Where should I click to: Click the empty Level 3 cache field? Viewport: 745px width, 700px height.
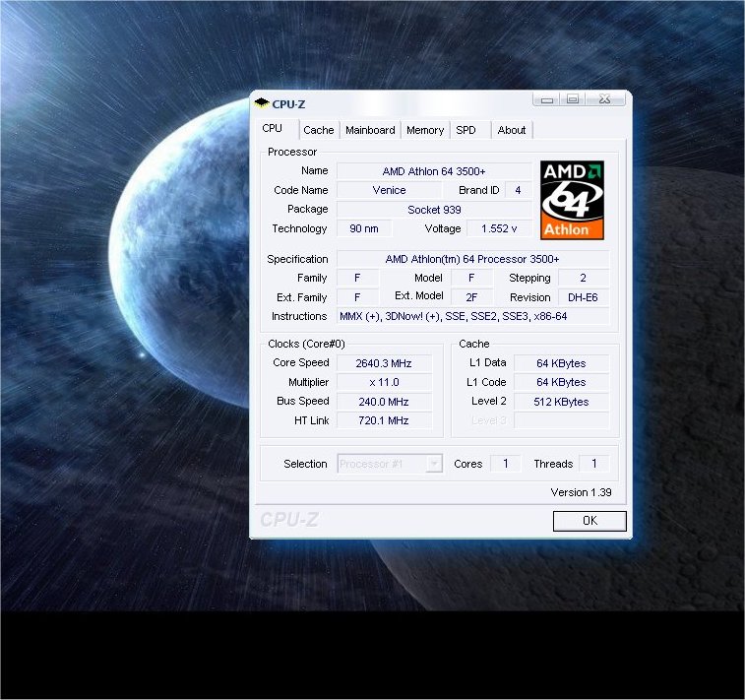tap(561, 420)
